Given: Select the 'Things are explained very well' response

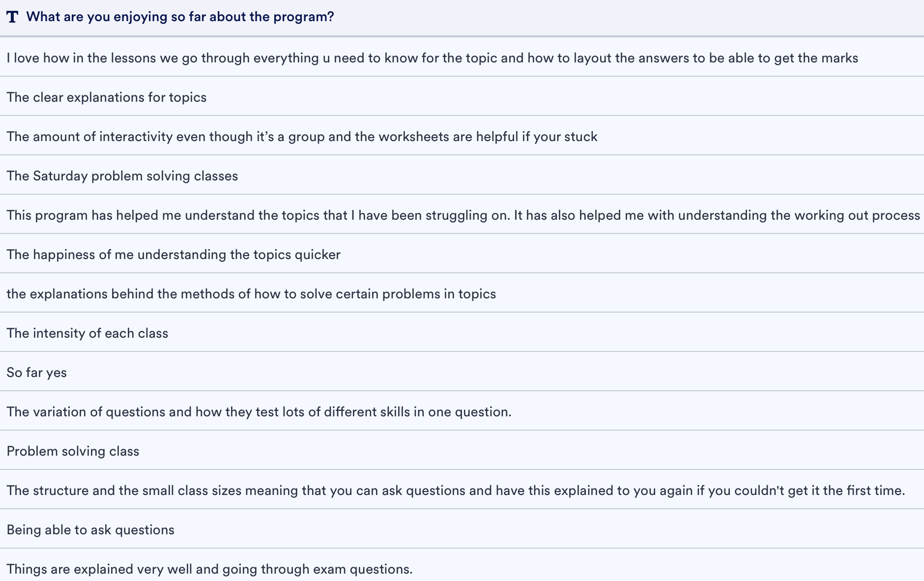Looking at the screenshot, I should (210, 569).
